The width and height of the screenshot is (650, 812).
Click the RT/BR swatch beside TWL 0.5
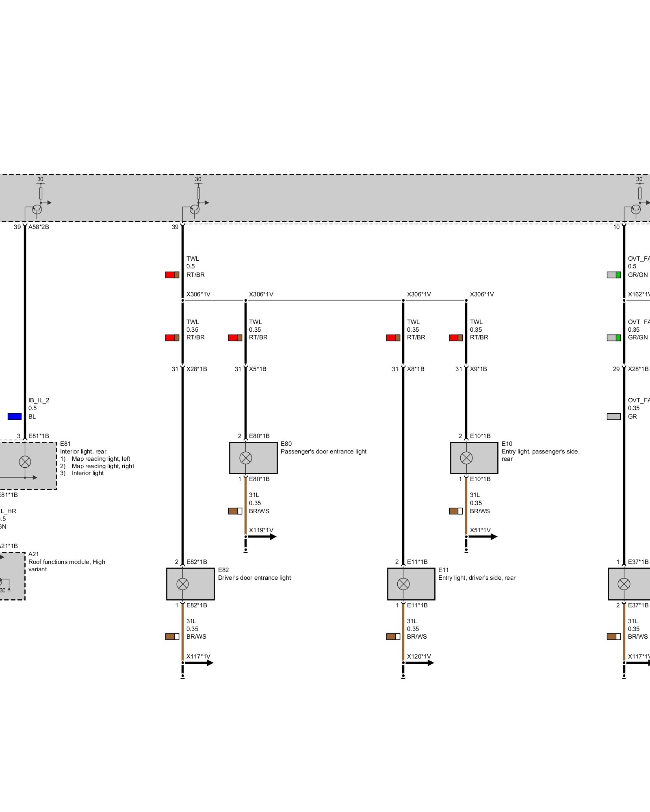click(172, 275)
